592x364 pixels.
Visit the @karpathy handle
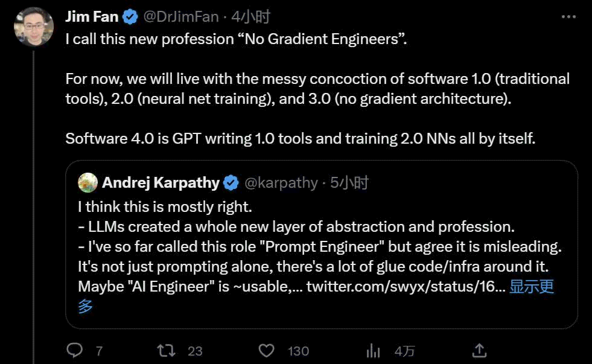coord(281,183)
